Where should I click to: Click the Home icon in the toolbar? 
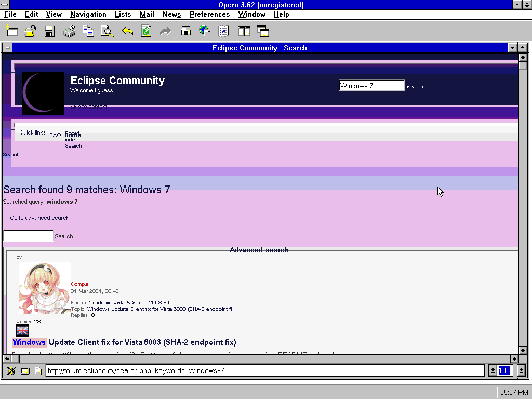click(185, 31)
